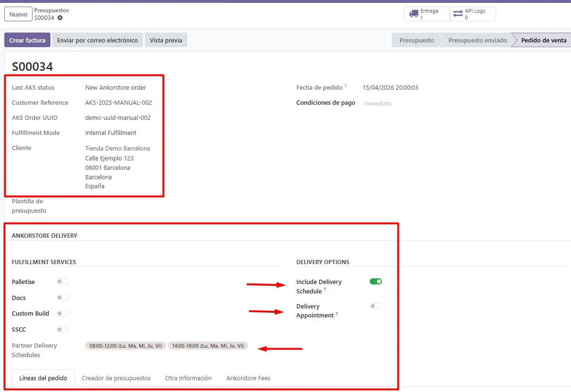Screen dimensions: 571x392
Task: Click the Vista previa button
Action: point(166,40)
